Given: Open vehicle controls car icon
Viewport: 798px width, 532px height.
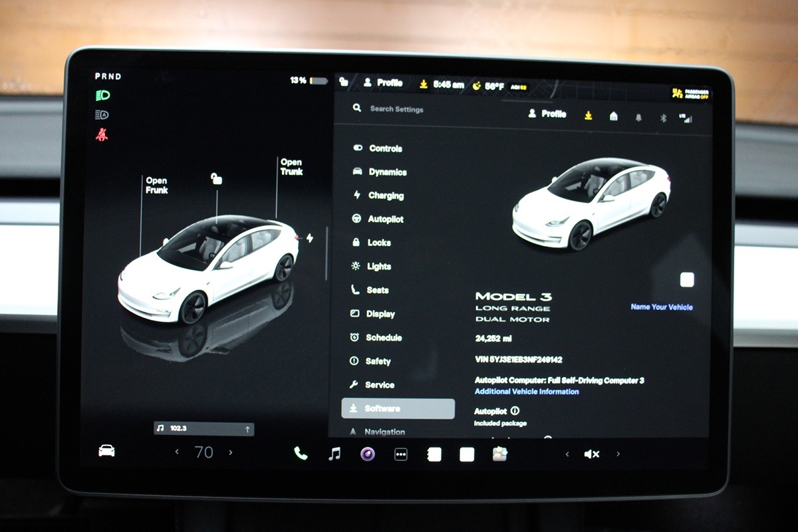Looking at the screenshot, I should (106, 451).
